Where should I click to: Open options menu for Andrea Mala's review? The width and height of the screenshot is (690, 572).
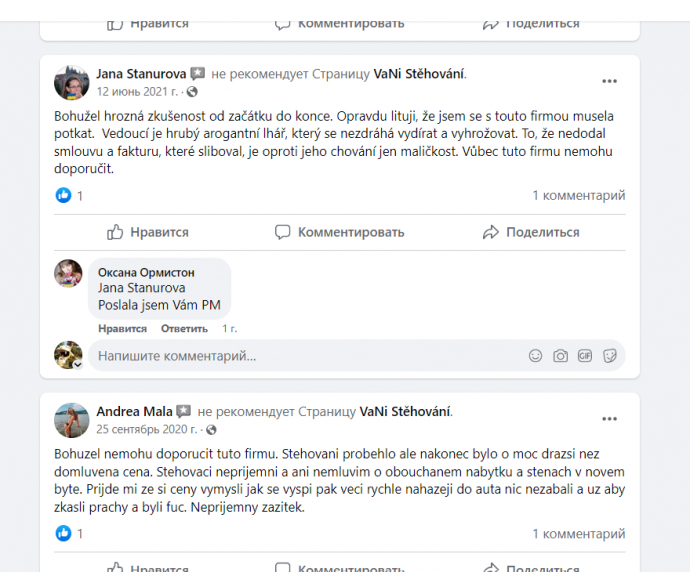coord(609,419)
